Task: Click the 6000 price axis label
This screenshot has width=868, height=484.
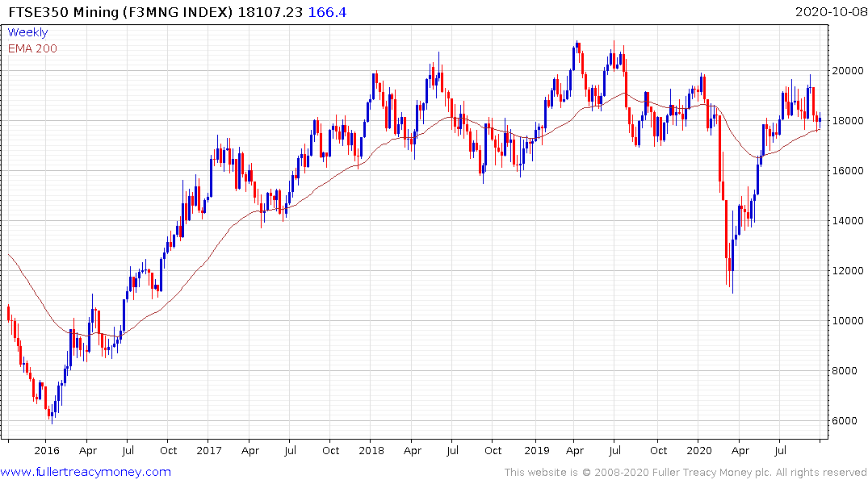Action: point(845,421)
